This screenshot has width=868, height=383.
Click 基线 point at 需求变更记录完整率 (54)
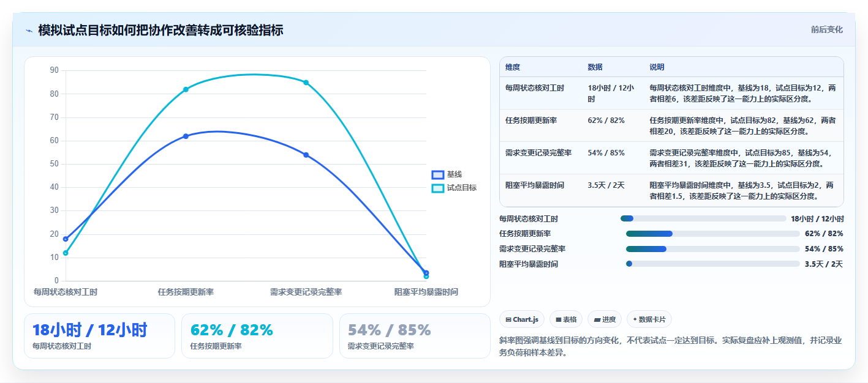tap(306, 155)
